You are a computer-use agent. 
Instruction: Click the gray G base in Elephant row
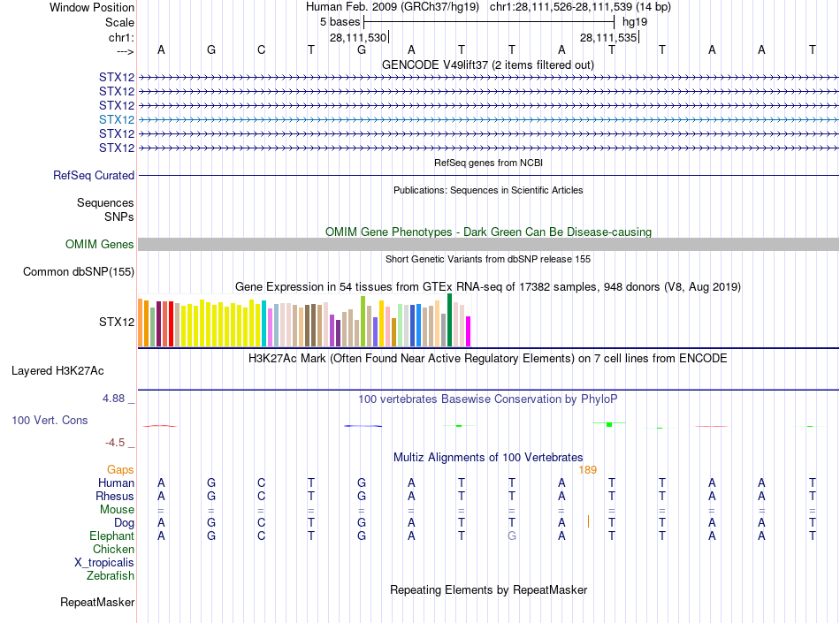512,536
